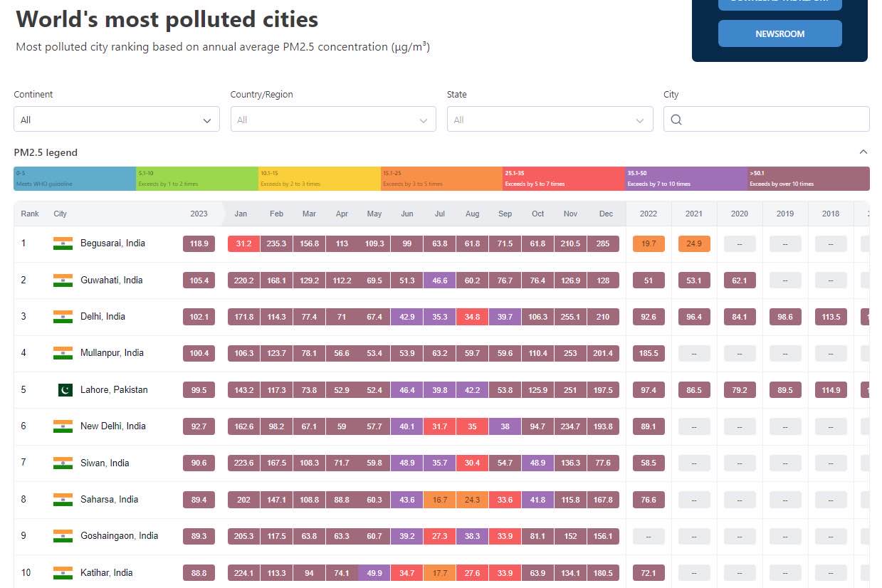The image size is (882, 588).
Task: Open the State dropdown
Action: (550, 120)
